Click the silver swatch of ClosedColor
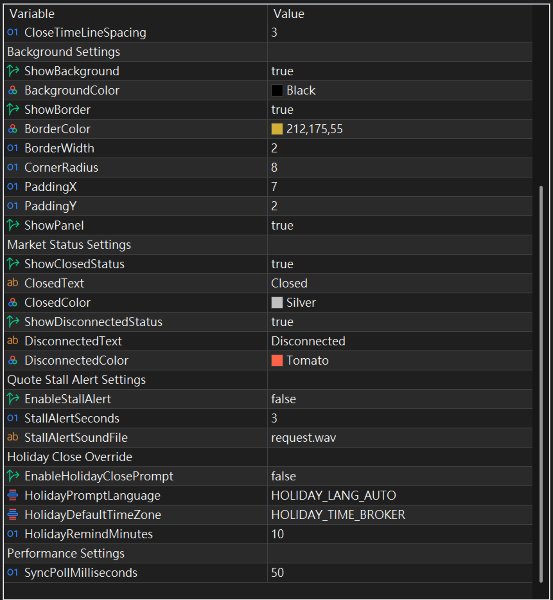Viewport: 553px width, 600px height. coord(277,303)
